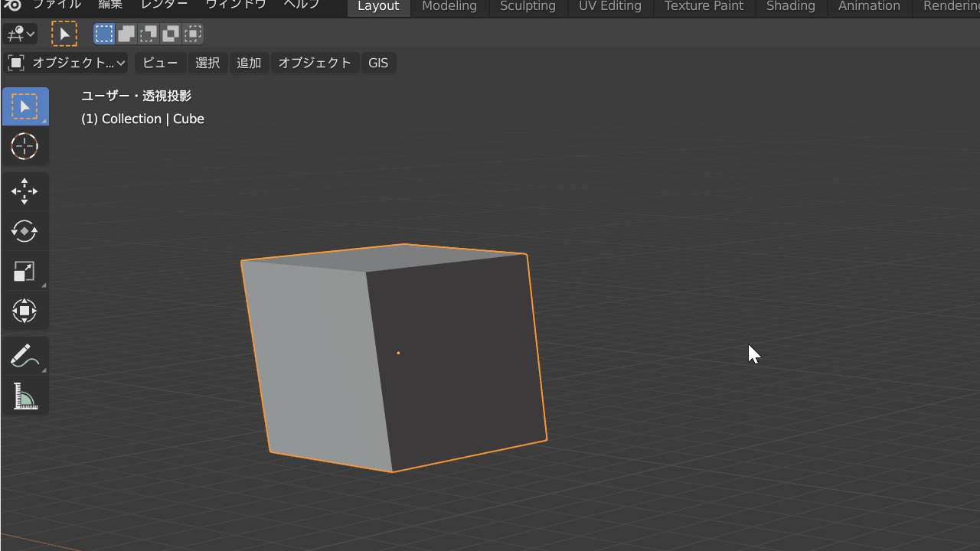This screenshot has height=551, width=980.
Task: Switch to the UV Editing tab
Action: pyautogui.click(x=609, y=7)
